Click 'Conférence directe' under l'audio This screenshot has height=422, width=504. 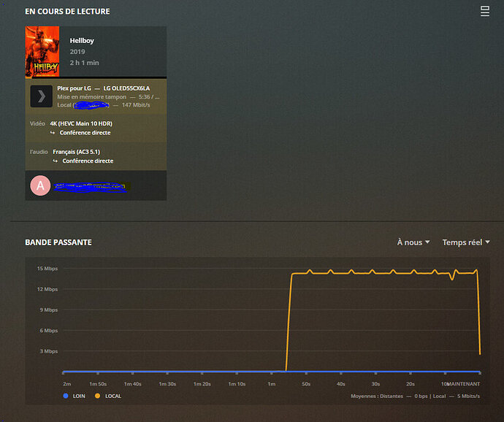[88, 161]
